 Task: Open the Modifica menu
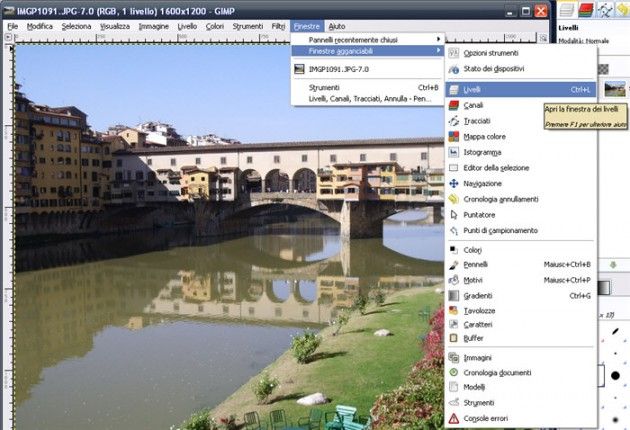click(40, 27)
